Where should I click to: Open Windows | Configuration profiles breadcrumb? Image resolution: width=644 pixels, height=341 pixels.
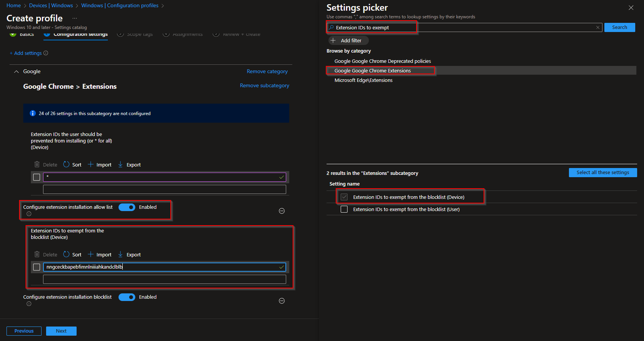click(x=120, y=5)
